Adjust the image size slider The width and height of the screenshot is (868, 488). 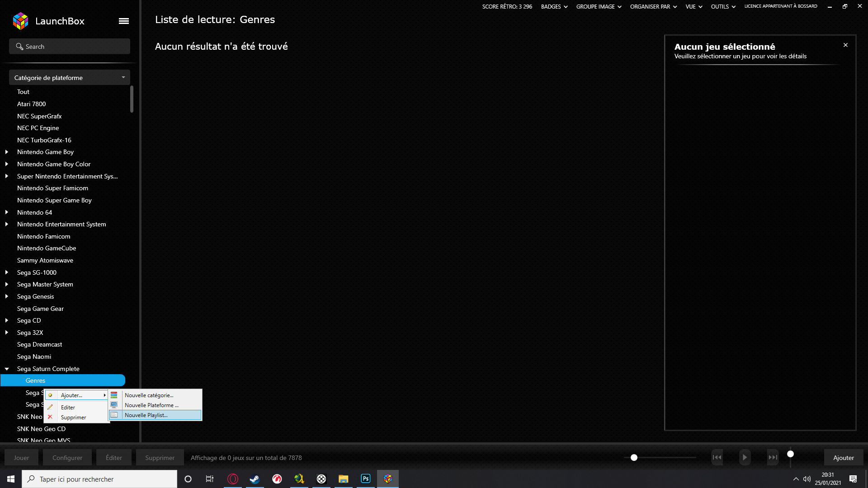pyautogui.click(x=634, y=458)
